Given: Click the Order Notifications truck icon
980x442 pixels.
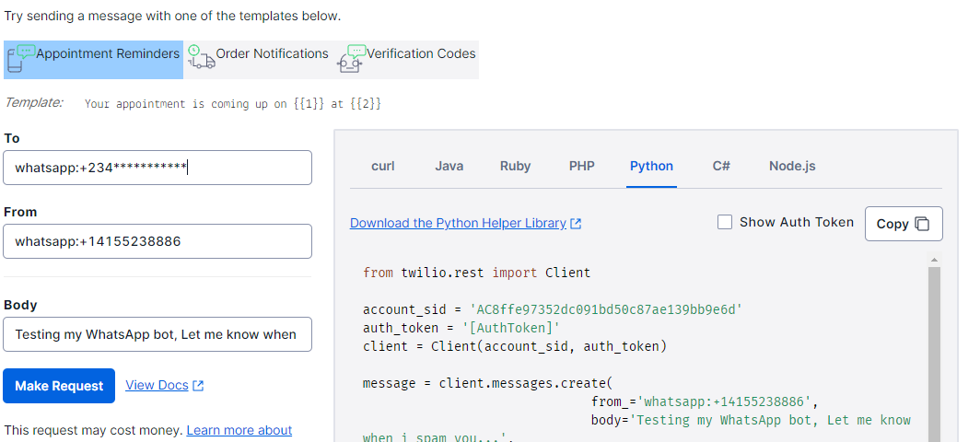Looking at the screenshot, I should [200, 57].
